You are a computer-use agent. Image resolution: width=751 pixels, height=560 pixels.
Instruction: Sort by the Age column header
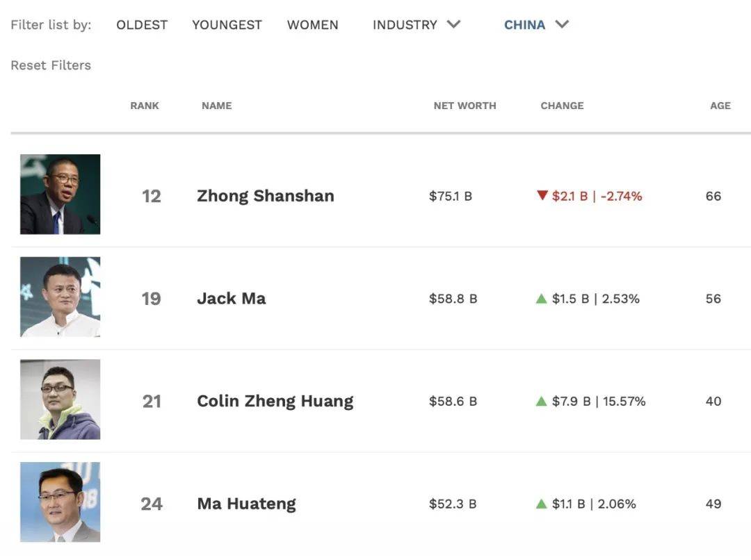click(720, 106)
